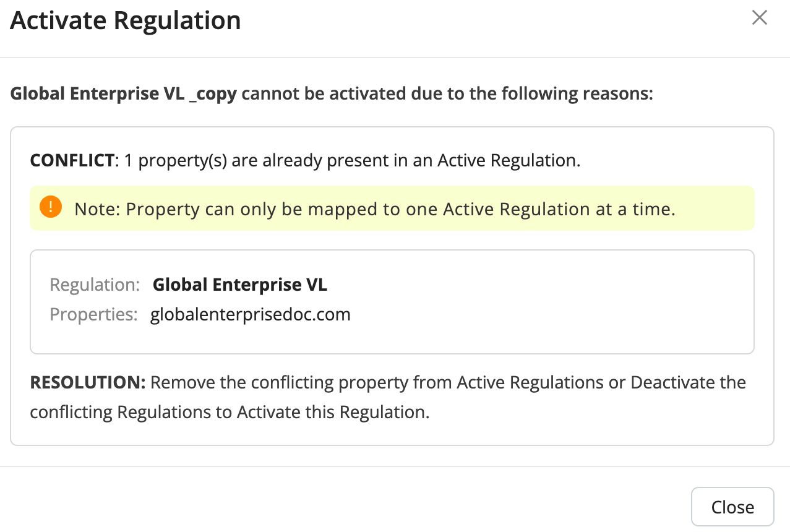Click the Properties: field label
The height and width of the screenshot is (532, 790).
(x=93, y=314)
